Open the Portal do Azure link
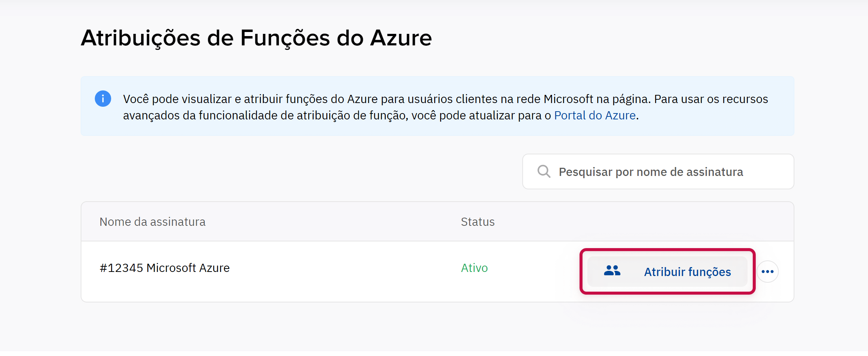Screen dimensions: 868x356 coord(594,116)
